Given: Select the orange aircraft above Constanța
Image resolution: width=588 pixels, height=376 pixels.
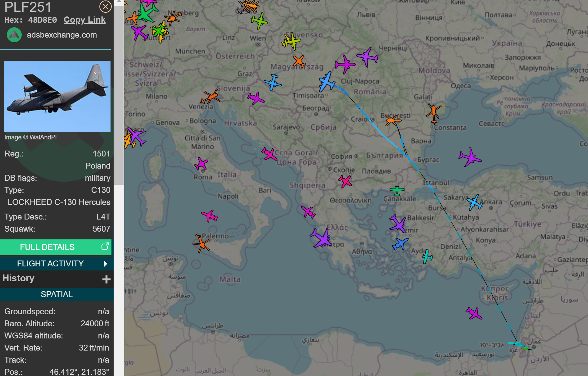Looking at the screenshot, I should [433, 113].
